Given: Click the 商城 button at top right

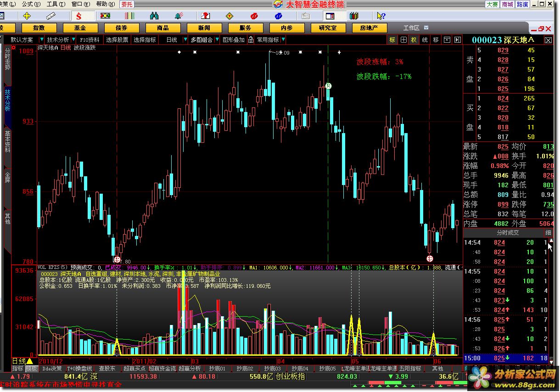Looking at the screenshot, I should (x=507, y=4).
